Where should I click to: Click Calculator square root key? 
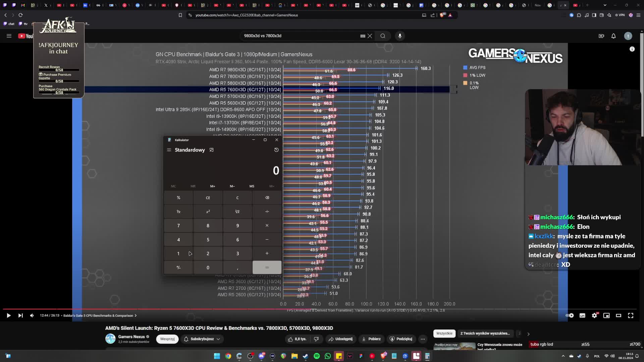pos(237,212)
